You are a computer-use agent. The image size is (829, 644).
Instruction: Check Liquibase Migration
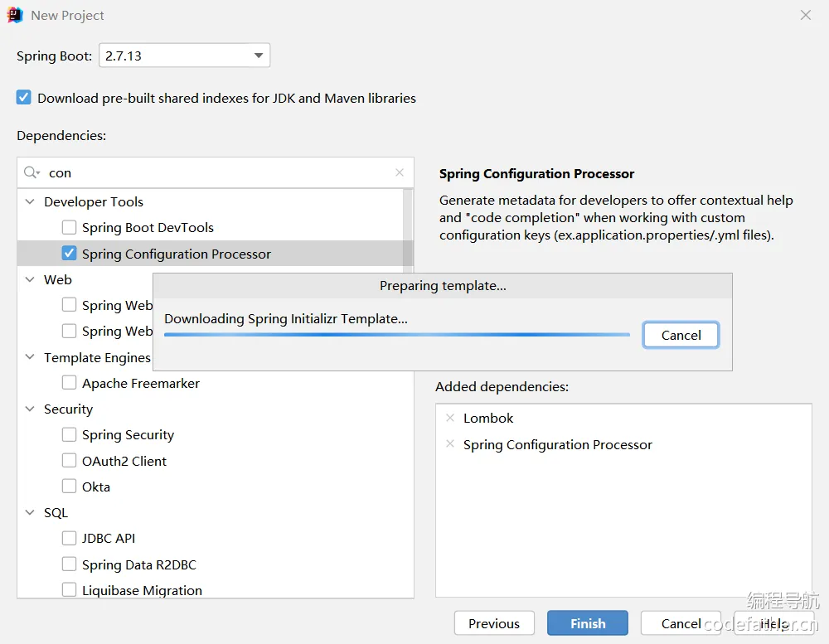pos(70,590)
